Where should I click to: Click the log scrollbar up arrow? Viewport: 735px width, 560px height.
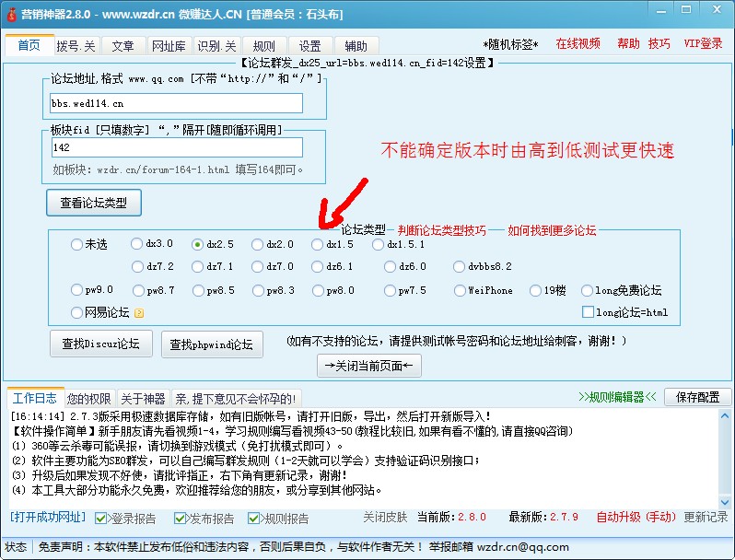[x=725, y=416]
